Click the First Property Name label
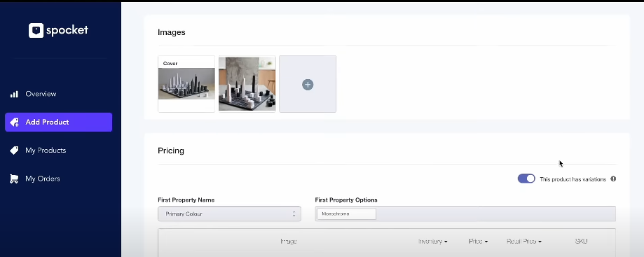 click(x=186, y=200)
